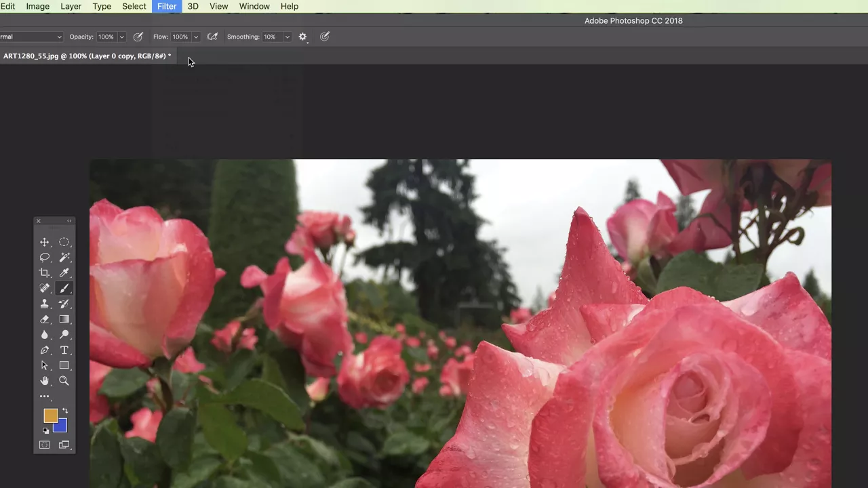
Task: Enable airbrush-style build-up effects
Action: pos(212,37)
